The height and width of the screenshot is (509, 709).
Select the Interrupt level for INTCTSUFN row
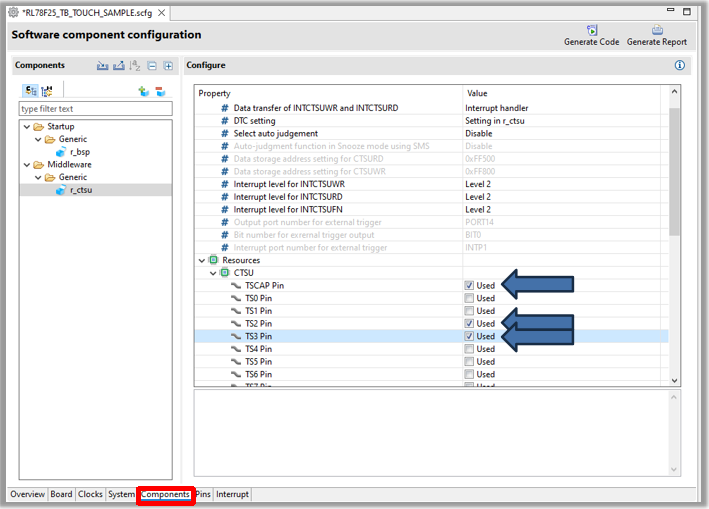coord(431,209)
